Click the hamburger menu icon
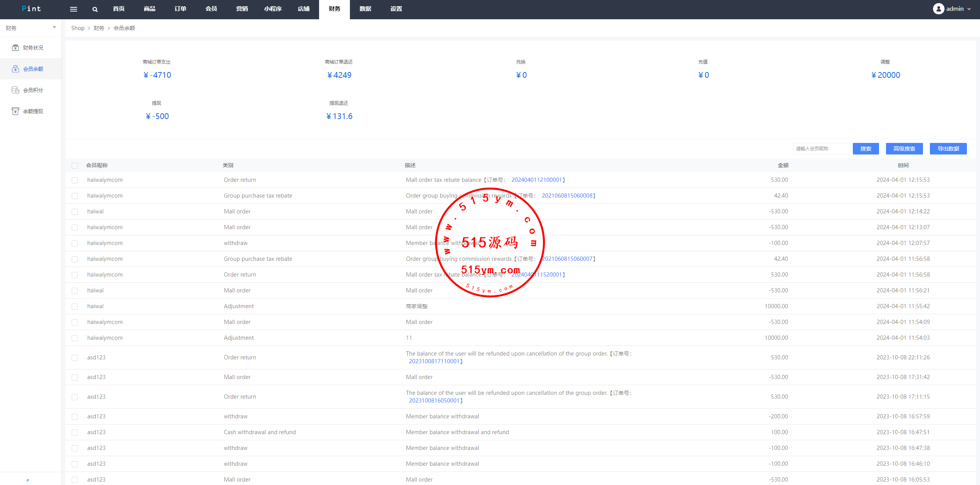The width and height of the screenshot is (980, 485). tap(73, 9)
